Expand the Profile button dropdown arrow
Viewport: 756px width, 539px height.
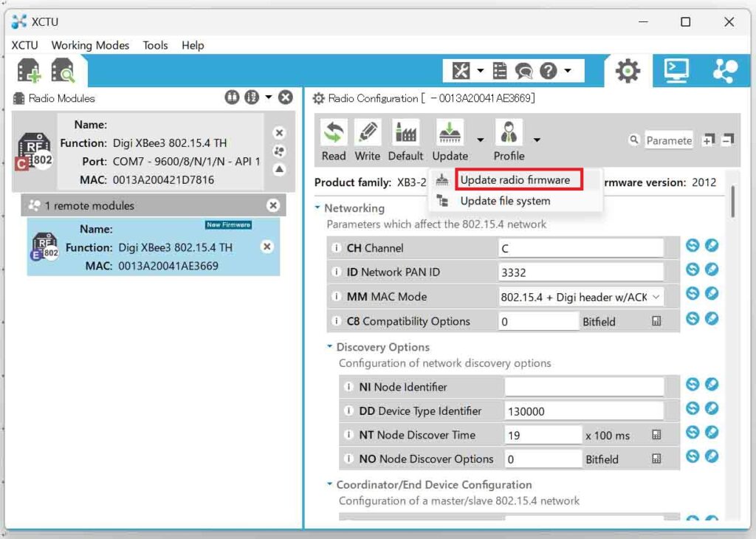(x=537, y=140)
